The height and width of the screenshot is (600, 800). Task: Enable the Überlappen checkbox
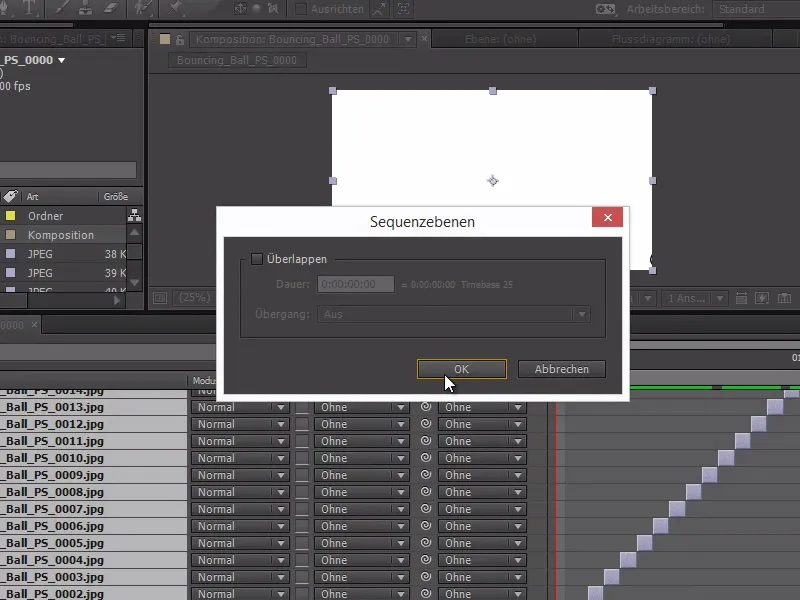[x=257, y=259]
